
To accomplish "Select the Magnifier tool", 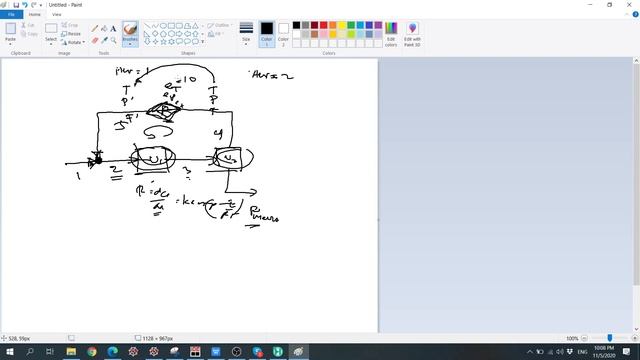I will 113,40.
